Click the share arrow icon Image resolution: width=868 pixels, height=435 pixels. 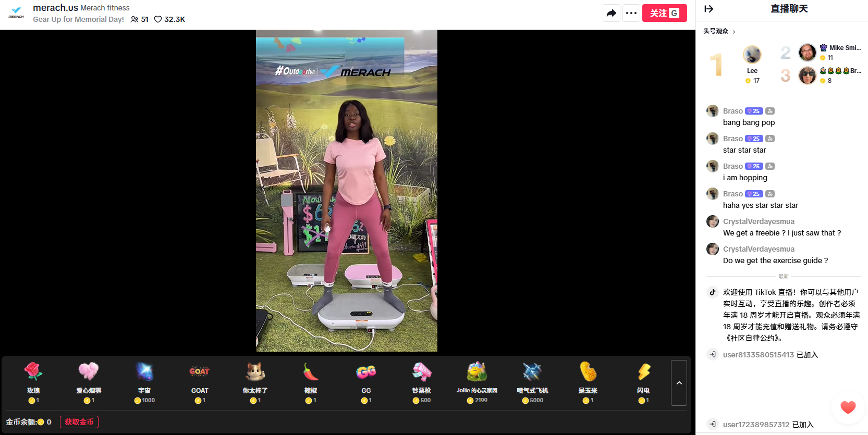point(611,13)
